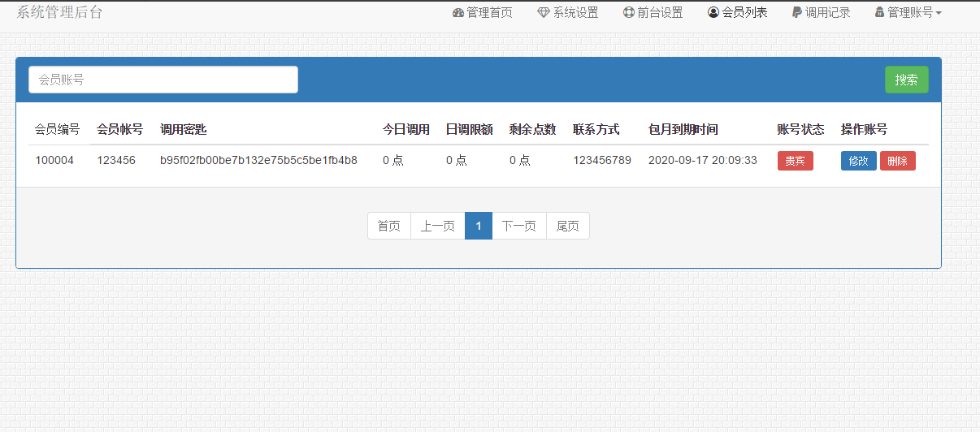Click the dashboard icon beside 管理首页

click(x=458, y=13)
